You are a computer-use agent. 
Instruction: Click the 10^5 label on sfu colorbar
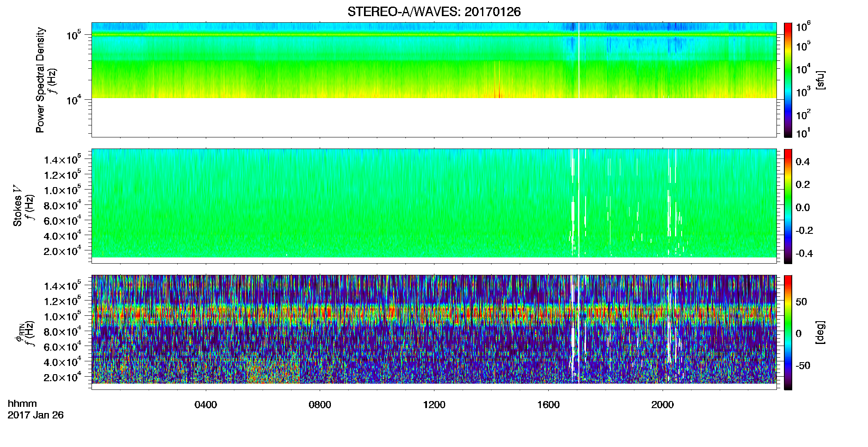pos(803,46)
